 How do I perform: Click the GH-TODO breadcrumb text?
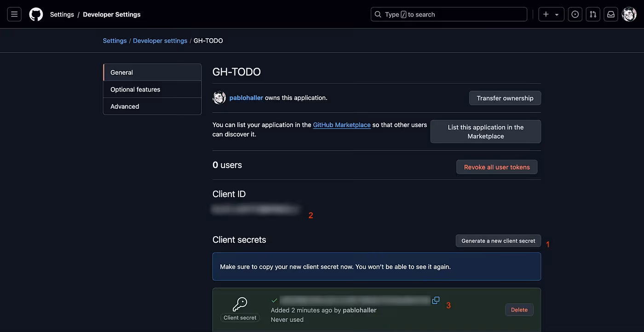tap(208, 41)
